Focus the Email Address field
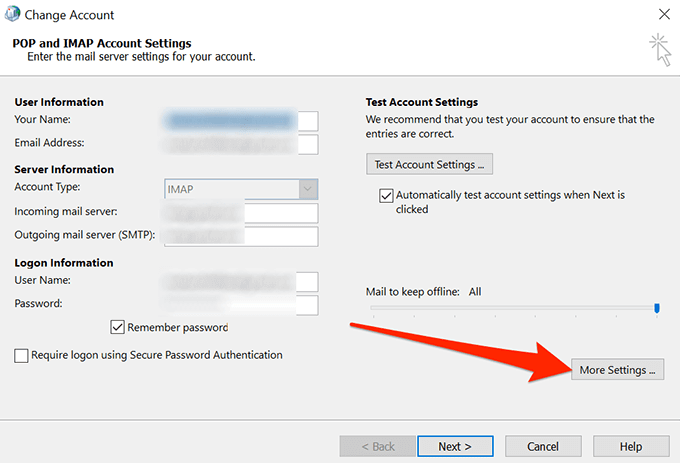This screenshot has height=463, width=680. coord(241,144)
